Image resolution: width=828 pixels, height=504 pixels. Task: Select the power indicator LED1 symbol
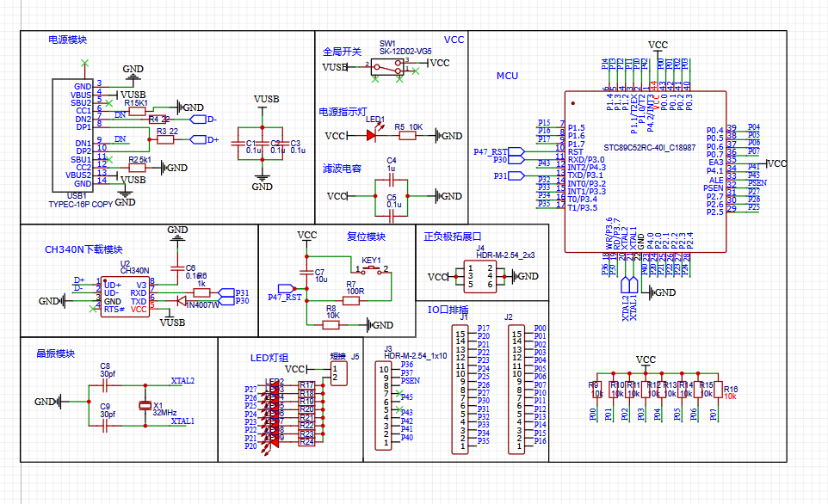[x=373, y=135]
